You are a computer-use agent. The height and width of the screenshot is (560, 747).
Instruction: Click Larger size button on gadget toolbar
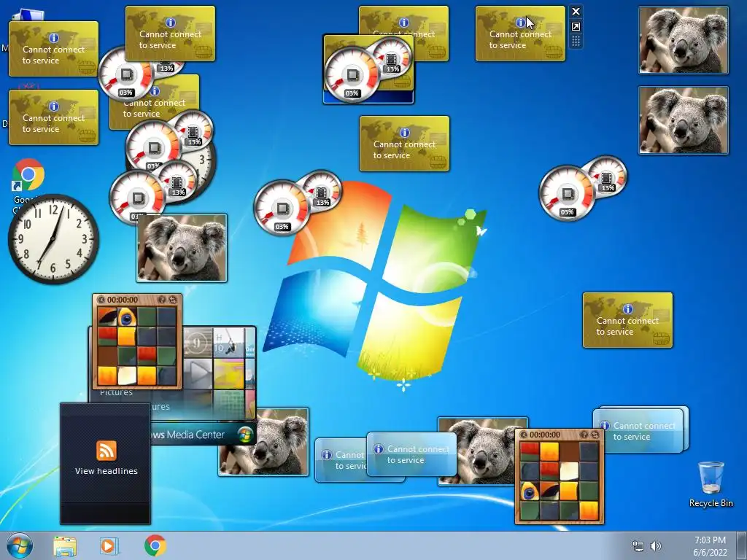coord(576,27)
